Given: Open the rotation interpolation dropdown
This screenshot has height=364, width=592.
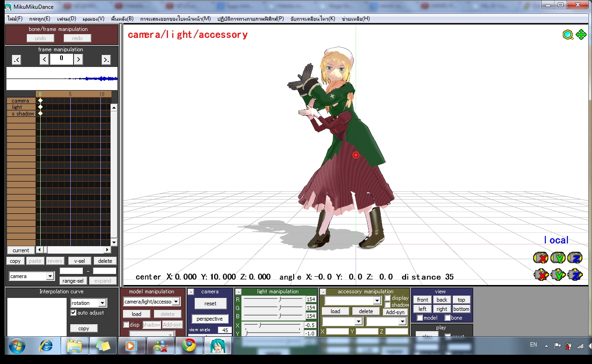Looking at the screenshot, I should point(102,303).
